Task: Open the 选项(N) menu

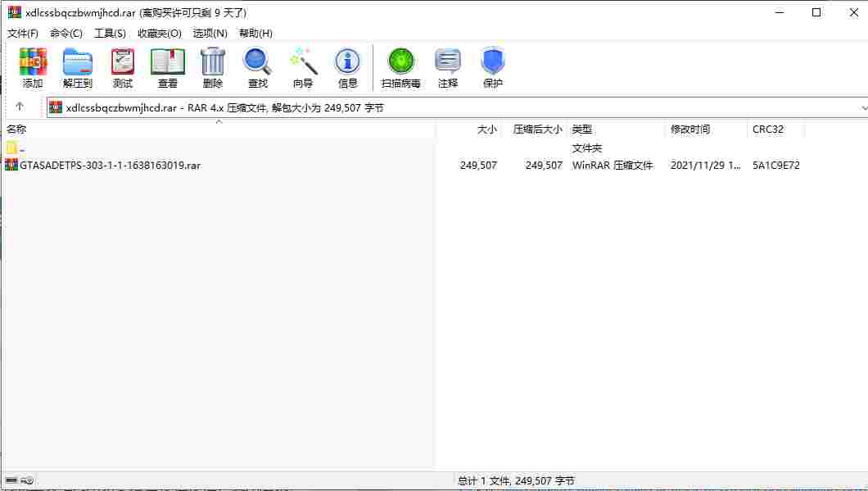Action: 210,34
